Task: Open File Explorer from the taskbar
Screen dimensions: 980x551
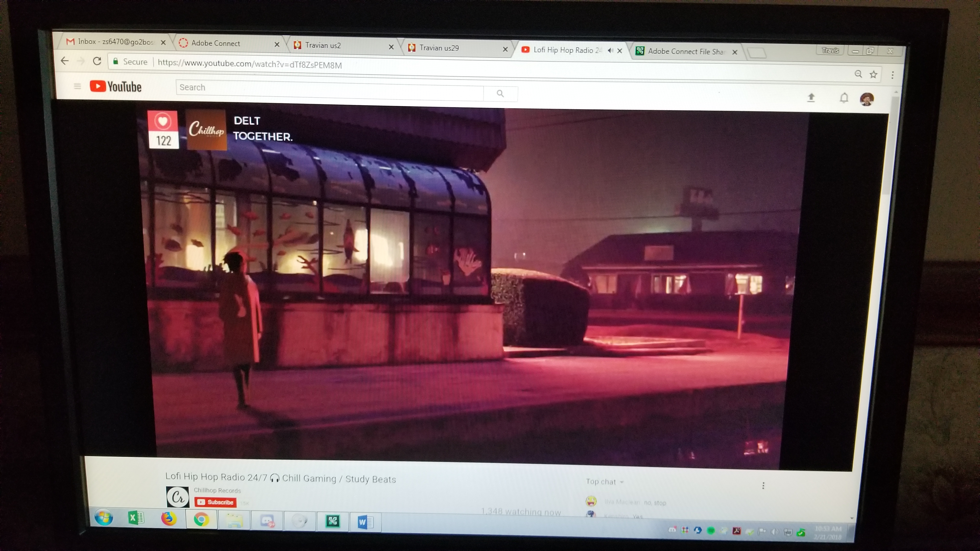Action: 234,521
